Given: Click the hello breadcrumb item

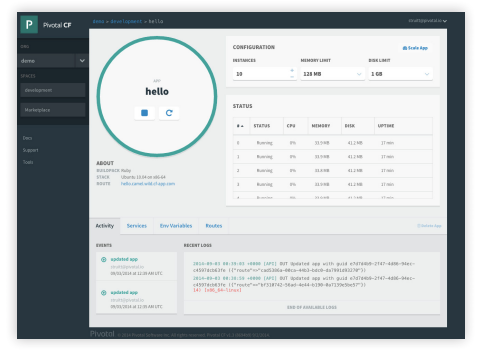Looking at the screenshot, I should tap(156, 21).
